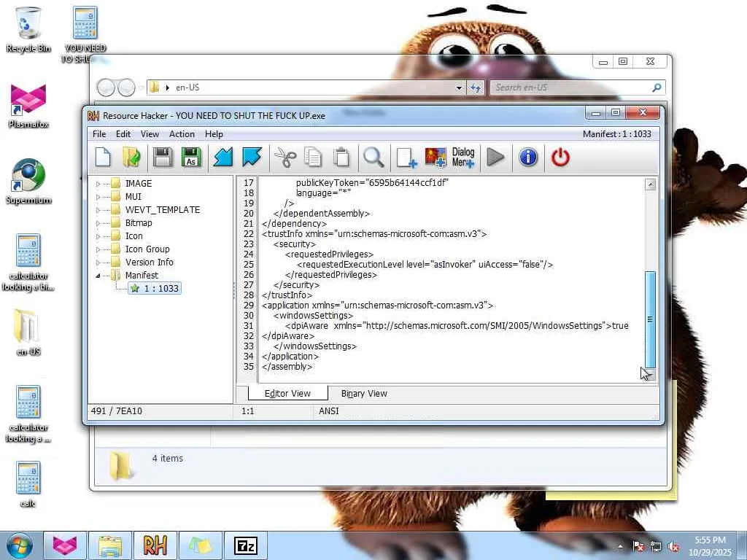
Task: Click the en-US breadcrumb in Explorer address bar
Action: (187, 87)
